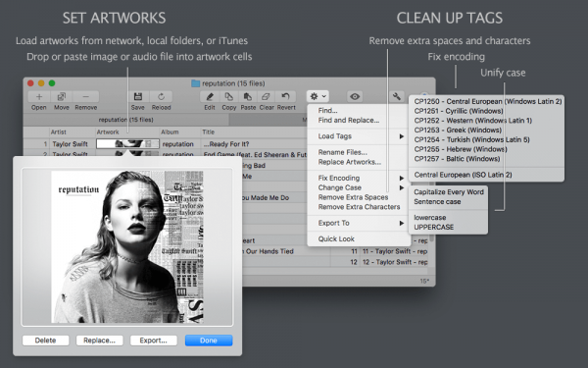Screen dimensions: 588x368
Task: Click the Move icon in toolbar
Action: tap(62, 97)
